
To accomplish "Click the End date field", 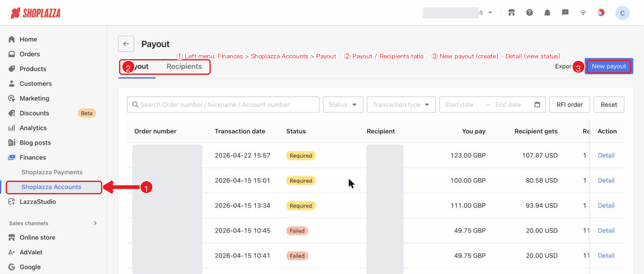I will pyautogui.click(x=508, y=105).
